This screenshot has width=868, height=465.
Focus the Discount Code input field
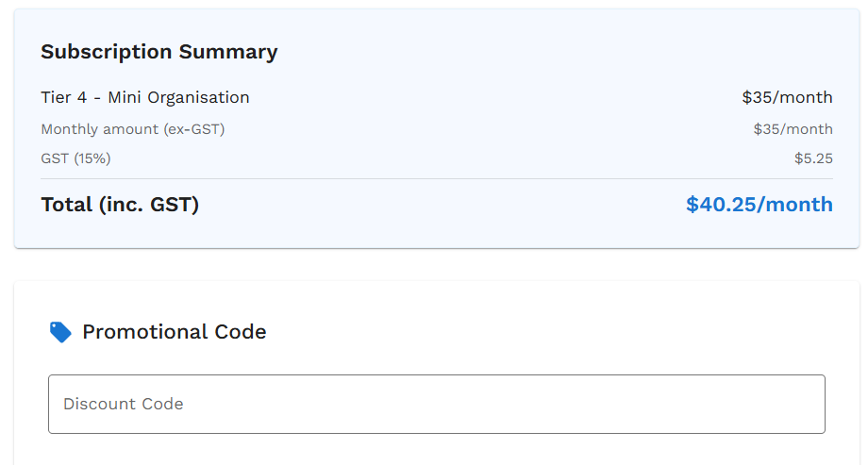[436, 404]
